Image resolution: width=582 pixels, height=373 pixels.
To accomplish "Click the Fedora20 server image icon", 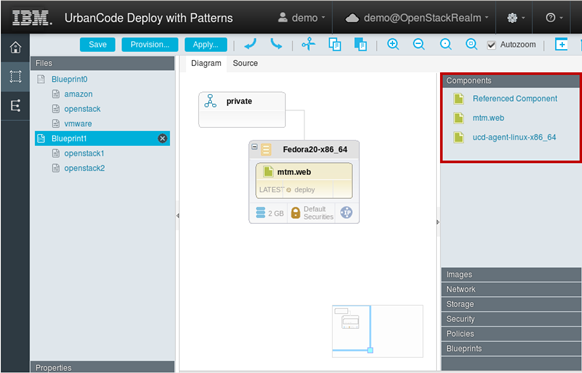I will pos(266,149).
